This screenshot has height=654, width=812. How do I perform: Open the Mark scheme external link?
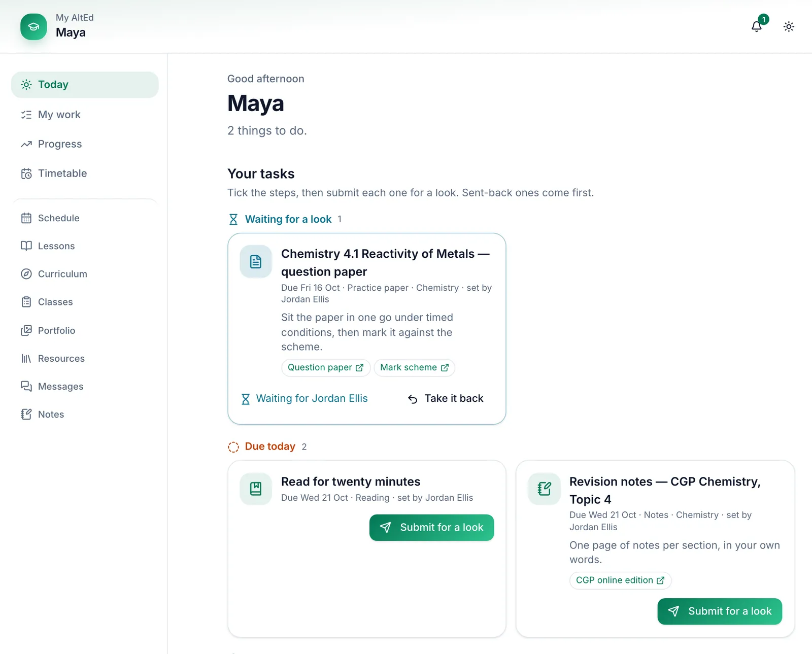[414, 367]
